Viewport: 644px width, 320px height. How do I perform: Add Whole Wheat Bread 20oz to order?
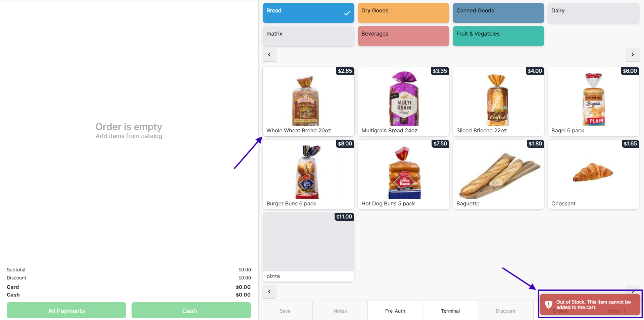click(308, 101)
